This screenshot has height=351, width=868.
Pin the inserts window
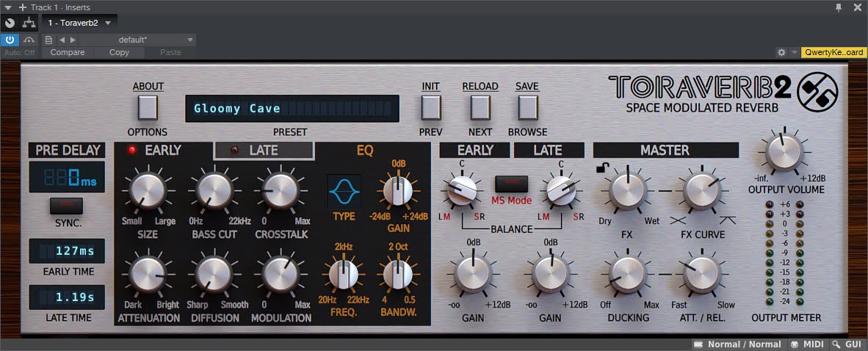click(x=839, y=7)
